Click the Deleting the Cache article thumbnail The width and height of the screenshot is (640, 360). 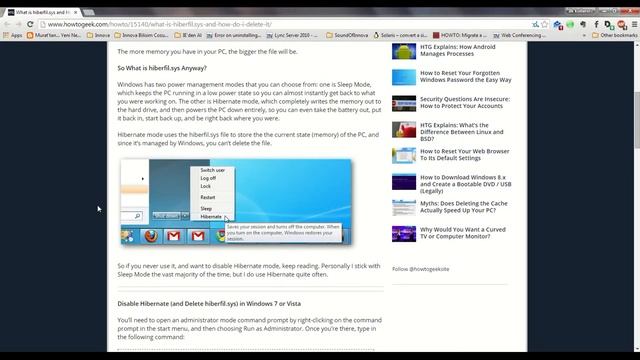pos(404,208)
